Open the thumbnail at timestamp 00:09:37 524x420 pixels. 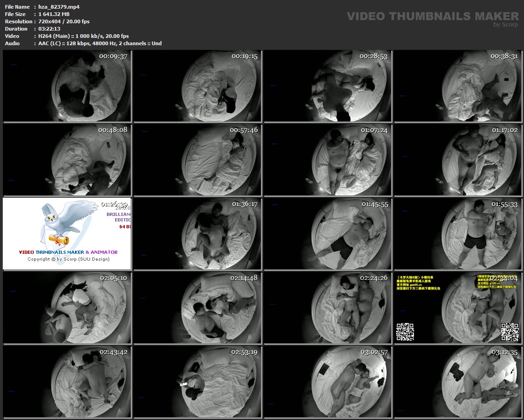point(67,86)
